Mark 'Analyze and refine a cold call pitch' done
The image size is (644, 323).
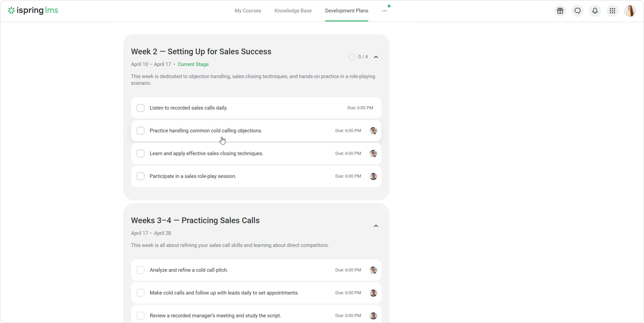click(x=141, y=270)
